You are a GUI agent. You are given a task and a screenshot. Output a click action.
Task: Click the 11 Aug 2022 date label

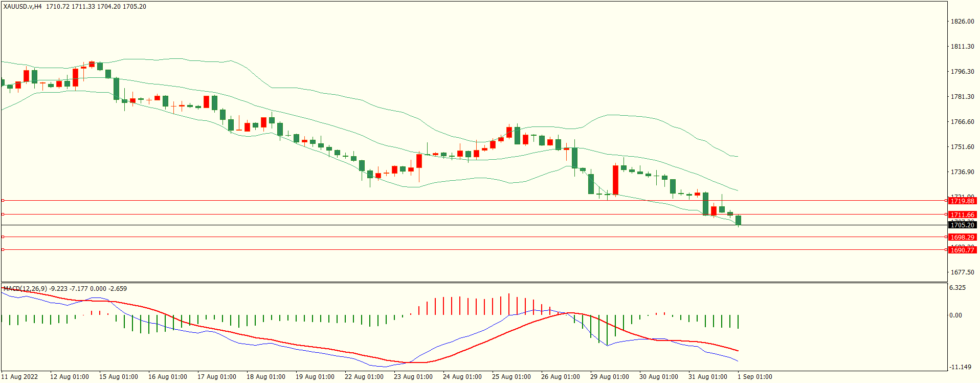19,377
